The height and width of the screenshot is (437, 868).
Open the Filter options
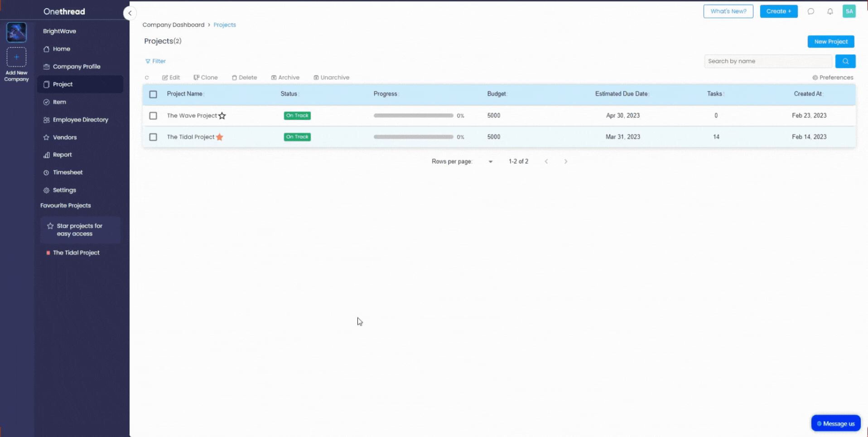click(155, 61)
